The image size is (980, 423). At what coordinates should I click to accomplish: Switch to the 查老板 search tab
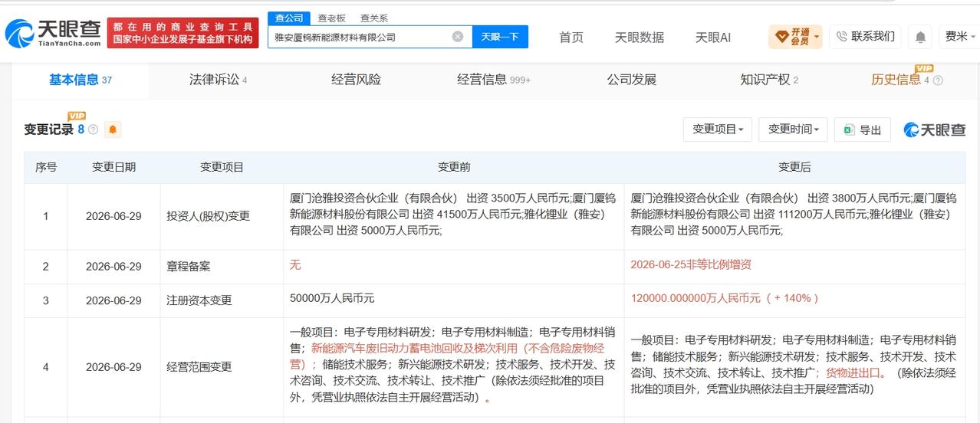(331, 18)
